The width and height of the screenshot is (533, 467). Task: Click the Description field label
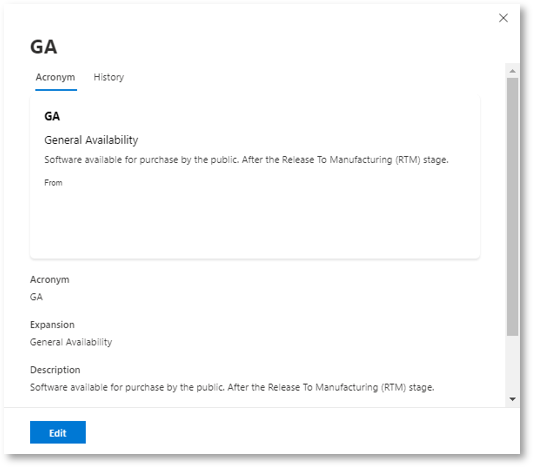click(x=55, y=369)
